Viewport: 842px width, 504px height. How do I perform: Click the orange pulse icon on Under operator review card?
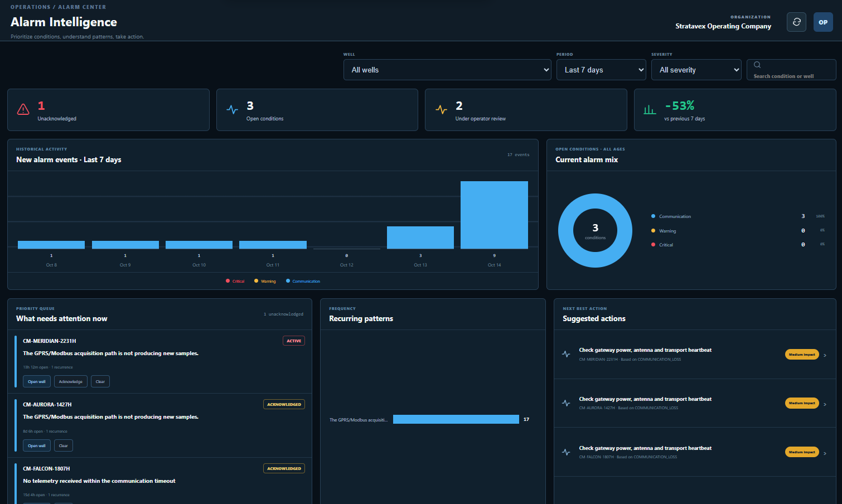point(441,109)
